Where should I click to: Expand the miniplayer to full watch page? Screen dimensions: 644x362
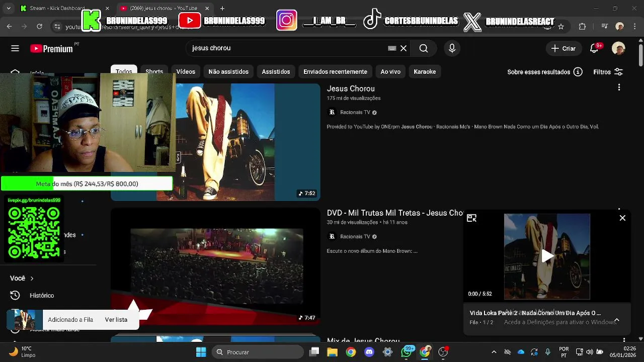(471, 218)
